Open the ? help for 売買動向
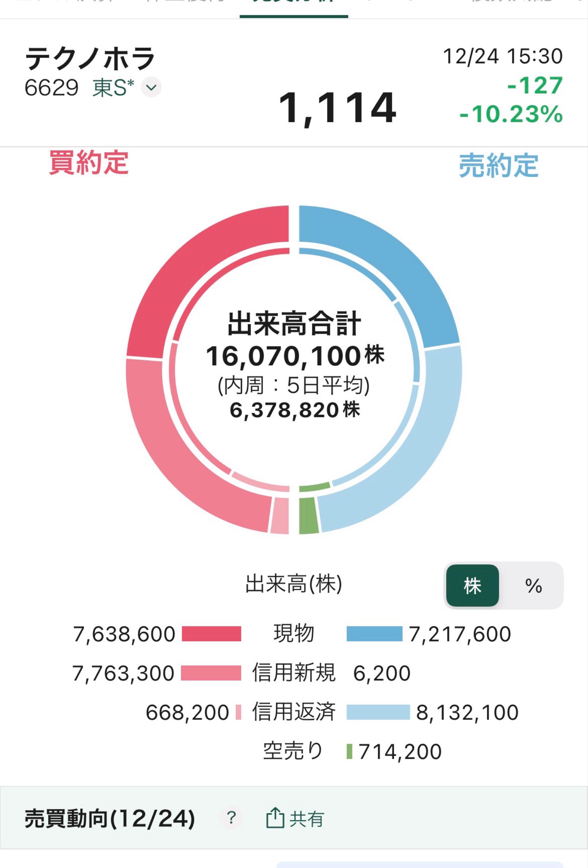This screenshot has height=868, width=588. [x=231, y=818]
